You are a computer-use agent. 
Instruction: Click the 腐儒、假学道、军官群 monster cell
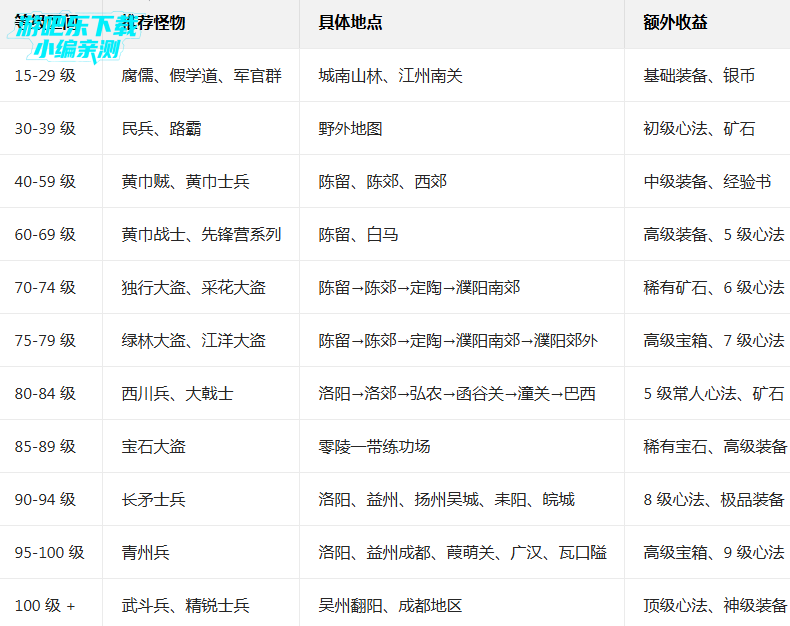201,76
